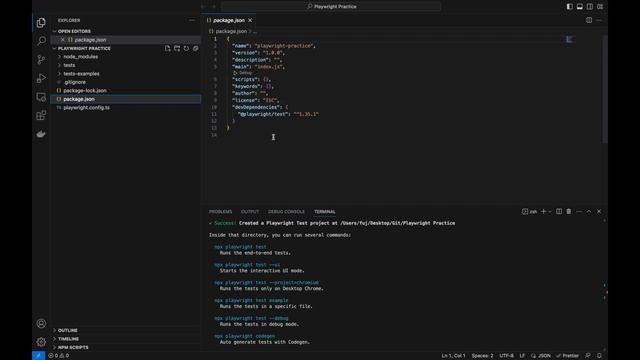Image resolution: width=640 pixels, height=360 pixels.
Task: Open terminal panel more actions menu
Action: 579,211
